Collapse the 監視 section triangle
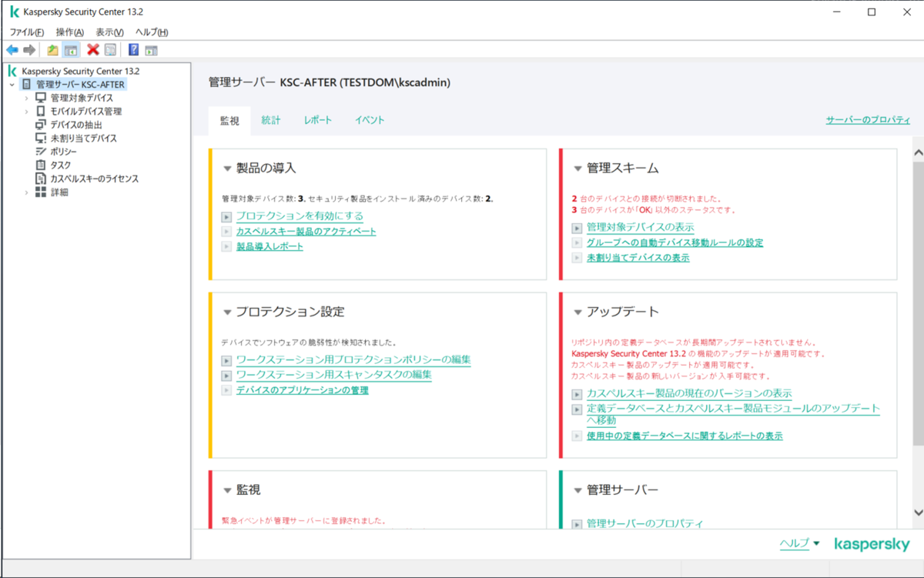This screenshot has height=578, width=924. tap(227, 490)
